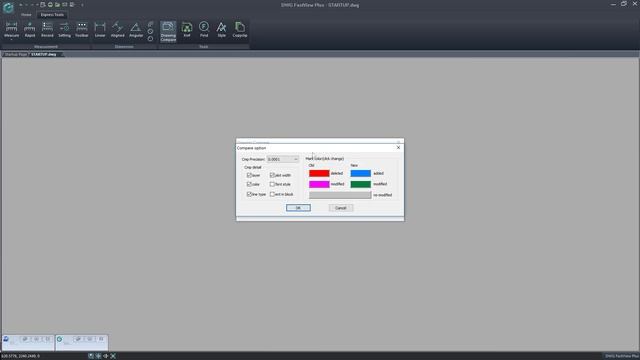The width and height of the screenshot is (640, 360).
Task: Toggle the measurement Toolbar button
Action: [82, 29]
